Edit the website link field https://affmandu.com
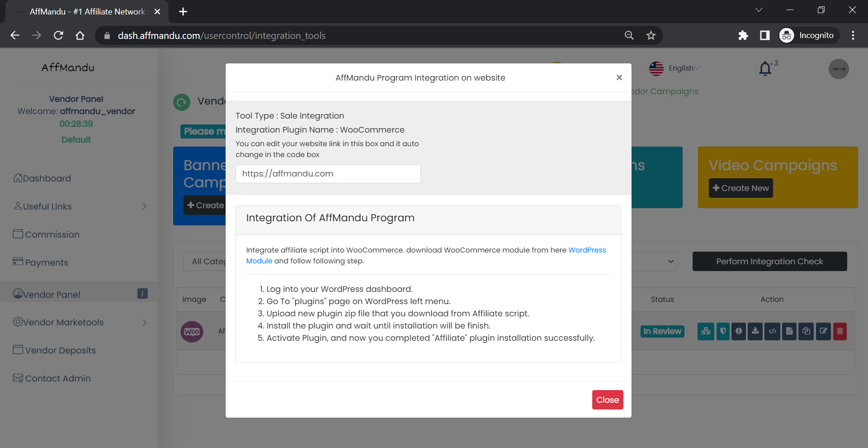Viewport: 868px width, 448px height. click(328, 174)
